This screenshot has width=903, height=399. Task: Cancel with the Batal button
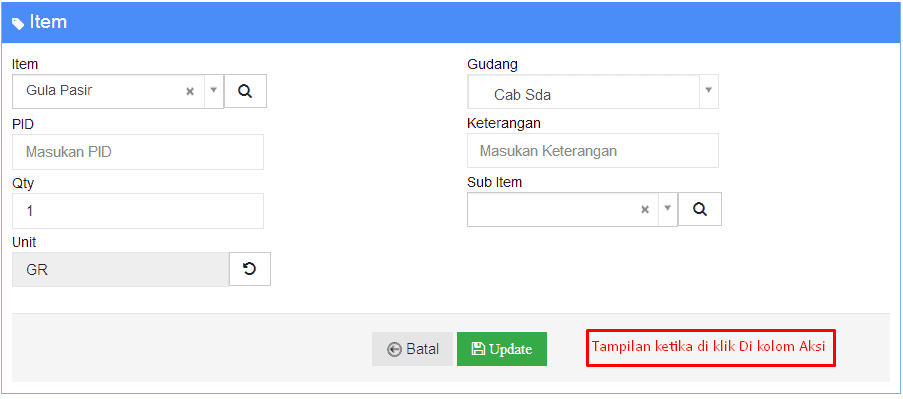412,349
